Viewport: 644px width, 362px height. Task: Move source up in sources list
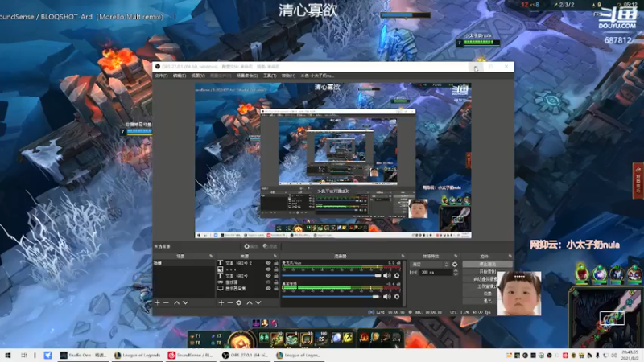250,302
